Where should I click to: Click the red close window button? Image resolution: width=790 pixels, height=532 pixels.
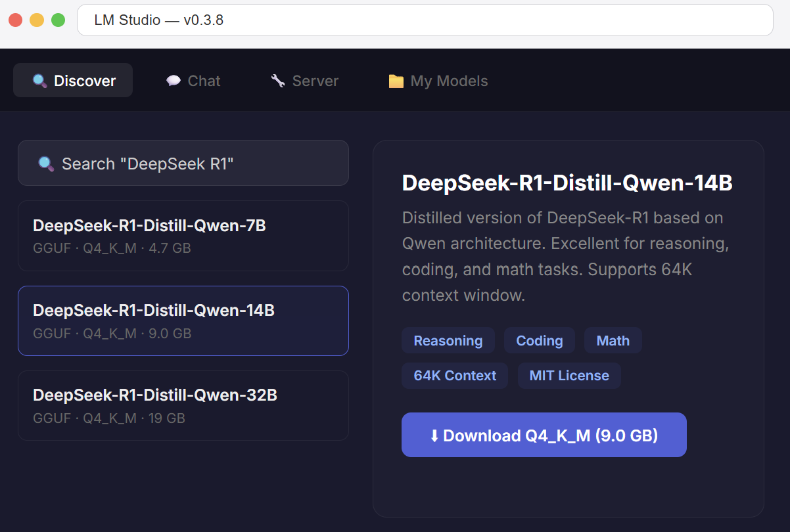[16, 20]
